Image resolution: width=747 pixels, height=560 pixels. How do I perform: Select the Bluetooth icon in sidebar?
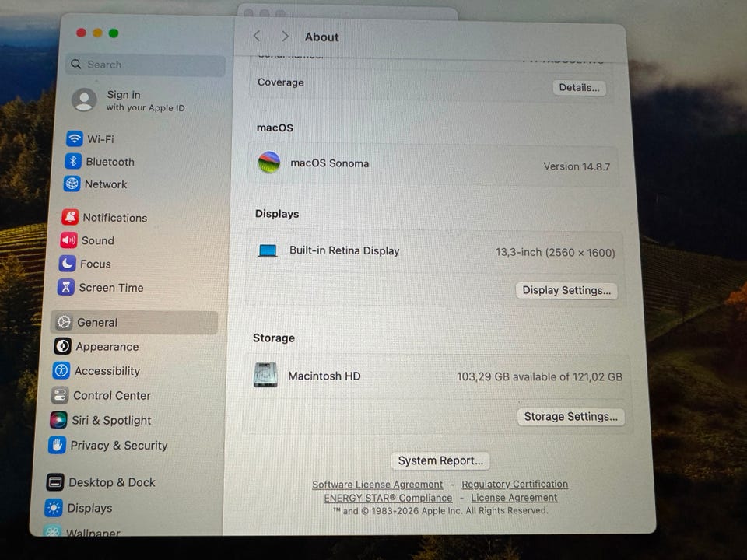73,162
